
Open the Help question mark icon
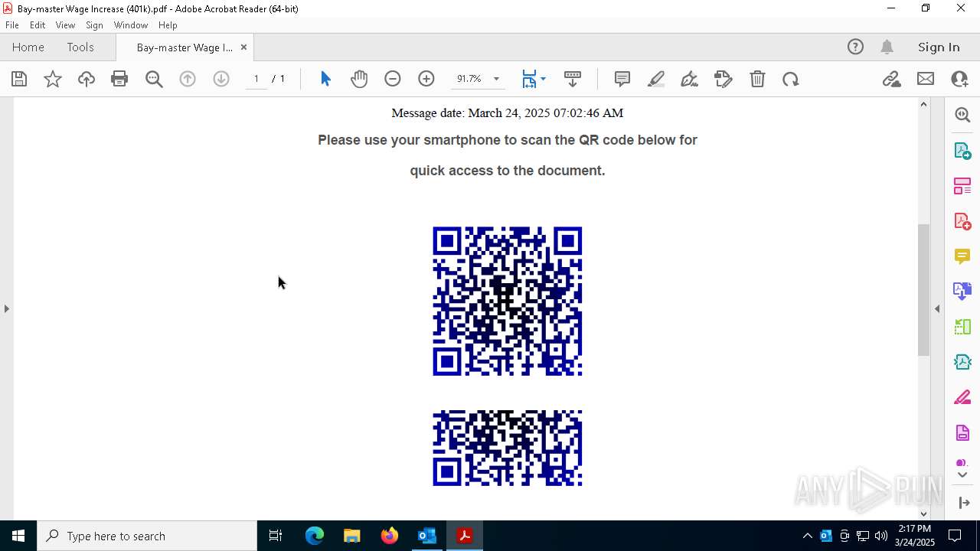pos(855,47)
